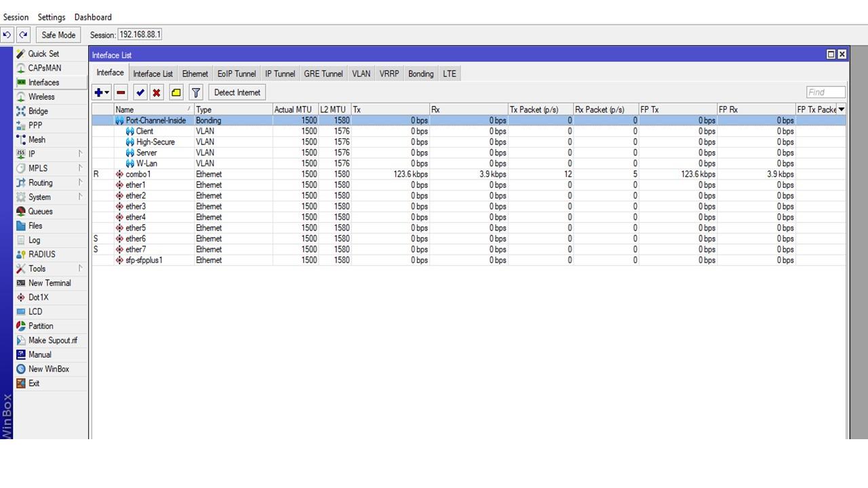Image resolution: width=868 pixels, height=488 pixels.
Task: Select the Port-Channel-Inside bonding row
Action: pos(469,121)
